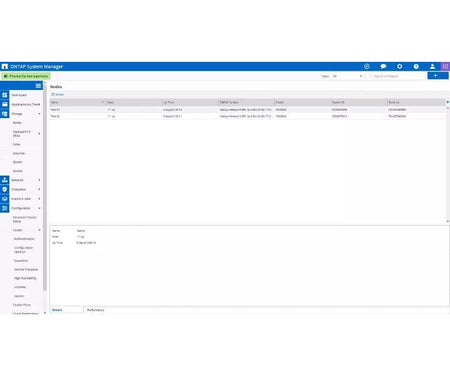The image size is (450, 375).
Task: Expand the Cluster submenu arrow
Action: point(39,230)
